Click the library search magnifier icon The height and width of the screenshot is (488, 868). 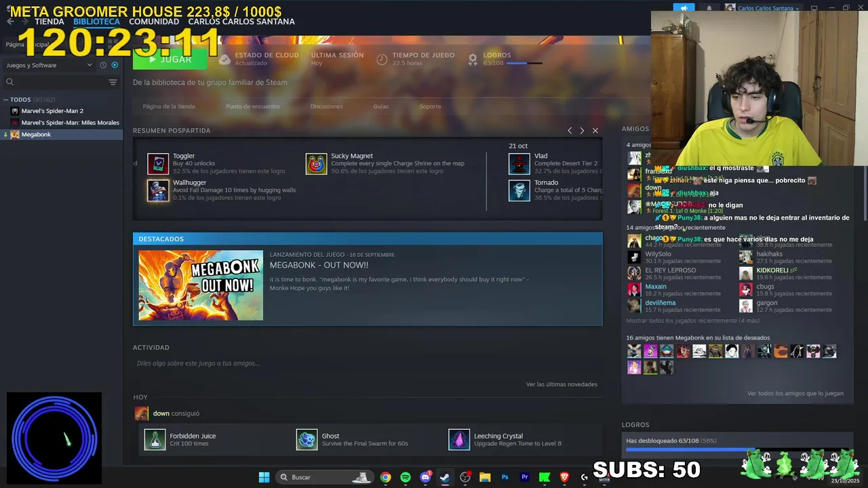pyautogui.click(x=9, y=82)
